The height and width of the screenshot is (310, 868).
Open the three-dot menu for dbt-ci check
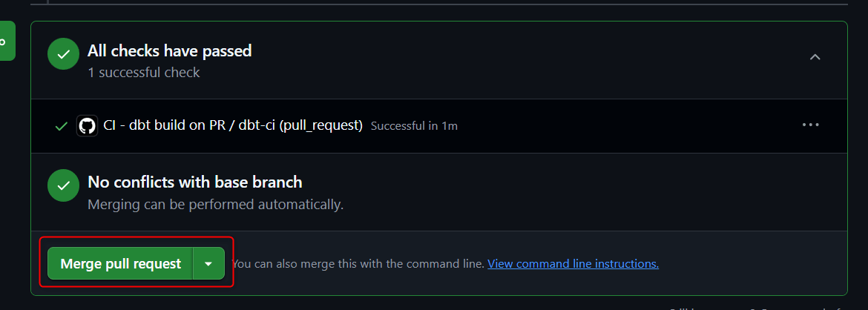pyautogui.click(x=811, y=125)
